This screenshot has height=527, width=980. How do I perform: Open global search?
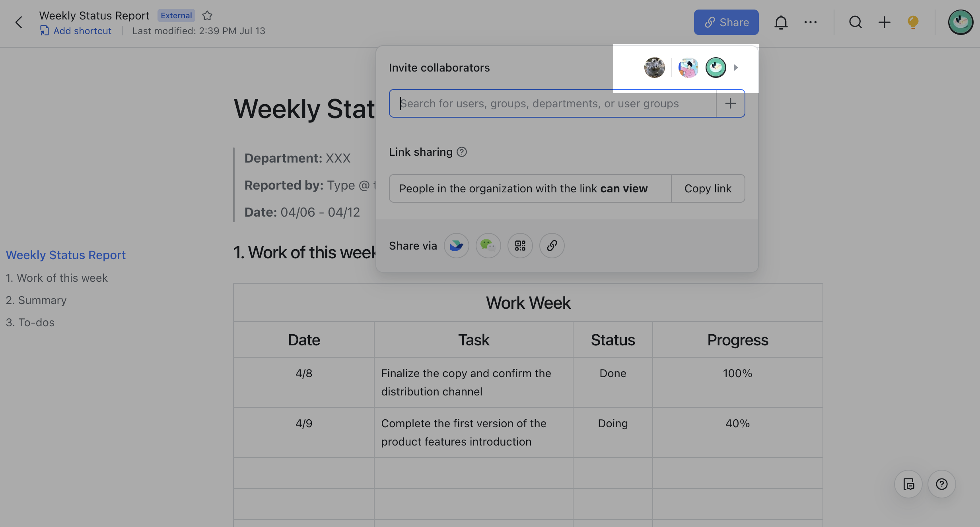(855, 22)
